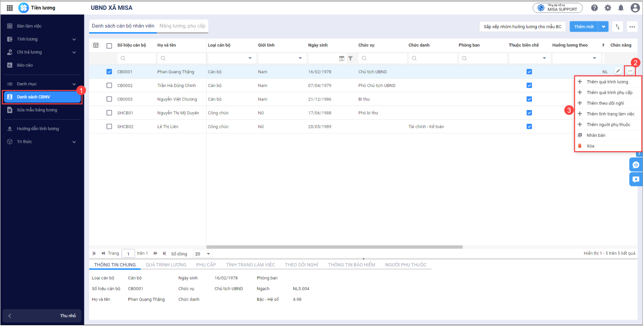Switch to the Nâng lương, phụ cấp tab

tap(182, 26)
